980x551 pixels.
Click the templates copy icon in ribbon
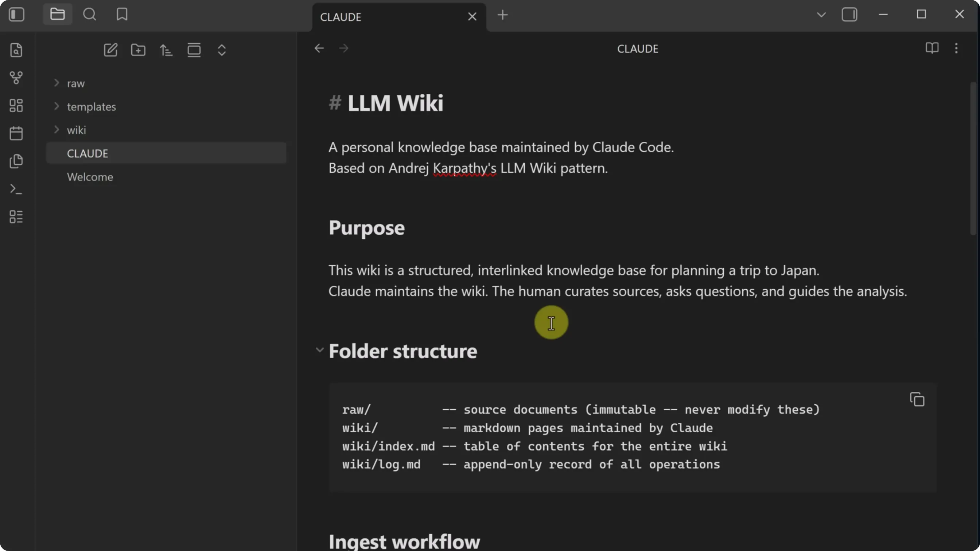16,161
